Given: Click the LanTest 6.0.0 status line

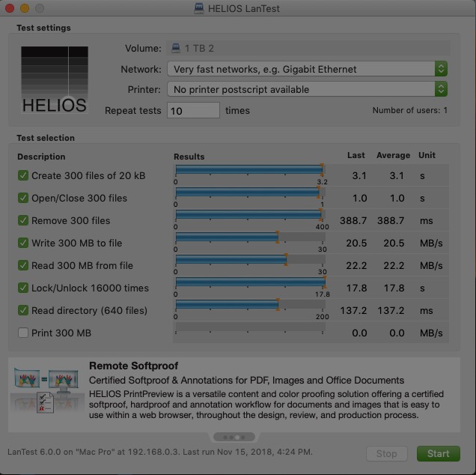Looking at the screenshot, I should (x=160, y=452).
